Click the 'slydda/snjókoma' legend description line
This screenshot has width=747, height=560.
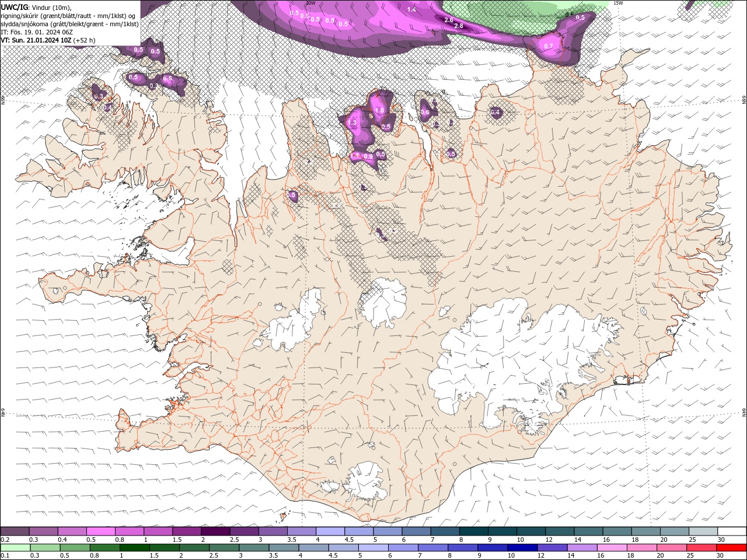[x=70, y=24]
